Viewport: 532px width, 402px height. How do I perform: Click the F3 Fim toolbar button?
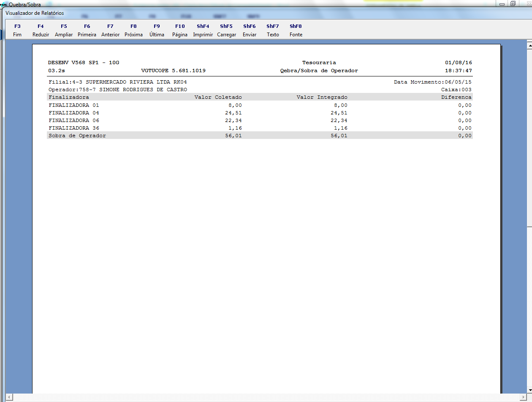tap(17, 30)
